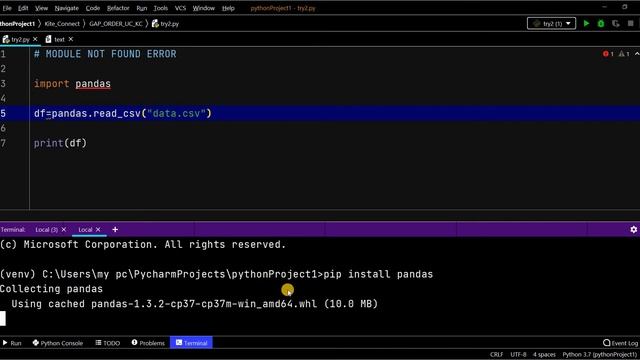Open the Problems tool window
640x360 pixels.
pyautogui.click(x=148, y=343)
